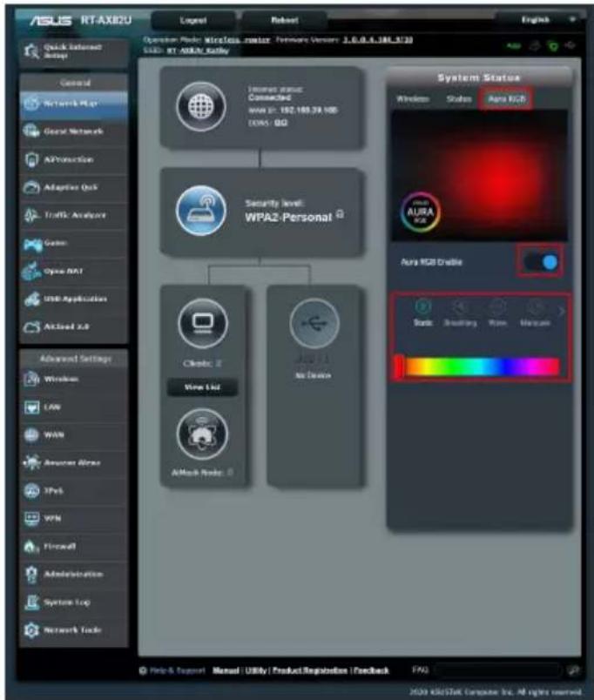Click the Wireless router operation mode link
Image resolution: width=594 pixels, height=700 pixels.
coord(237,40)
